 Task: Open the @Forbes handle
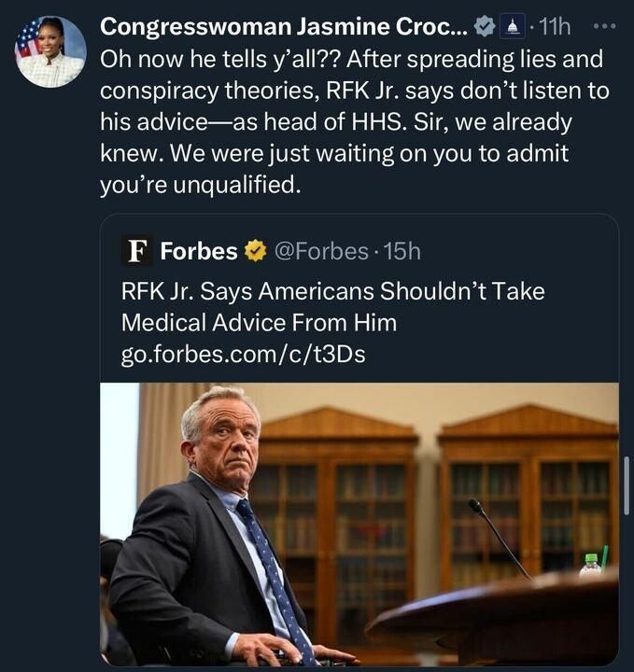(x=321, y=251)
